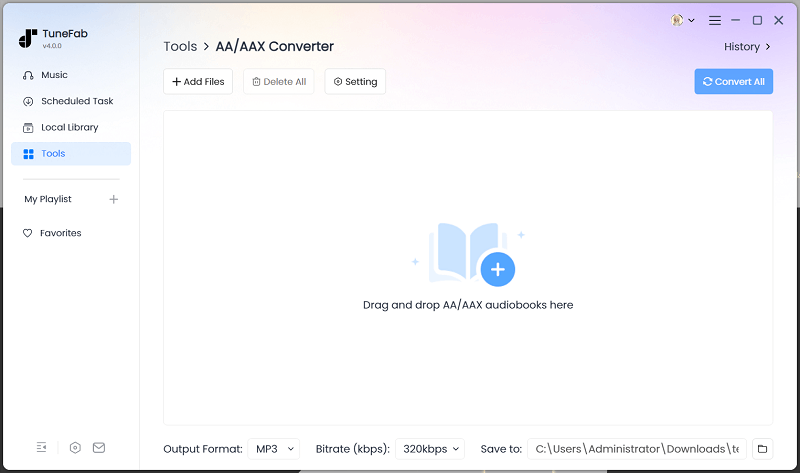The height and width of the screenshot is (473, 800).
Task: Open Scheduled Task in the sidebar
Action: (76, 101)
